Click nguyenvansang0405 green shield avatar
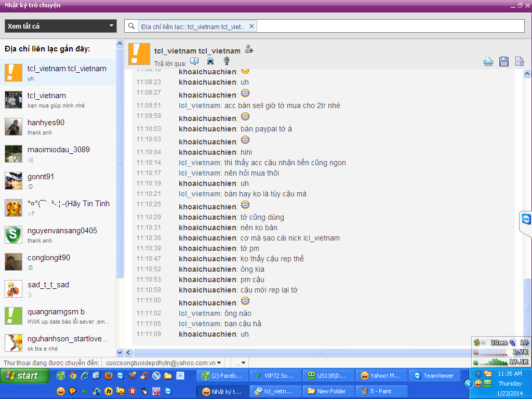 click(14, 235)
